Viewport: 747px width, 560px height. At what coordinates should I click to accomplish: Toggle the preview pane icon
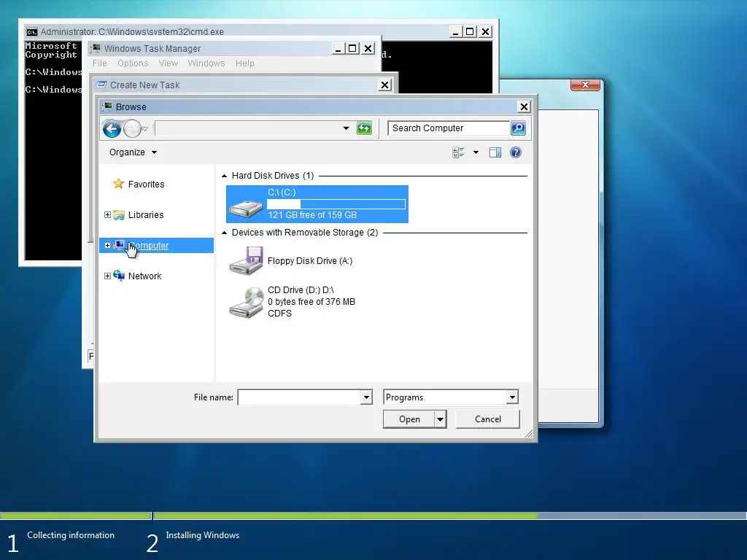[x=495, y=152]
